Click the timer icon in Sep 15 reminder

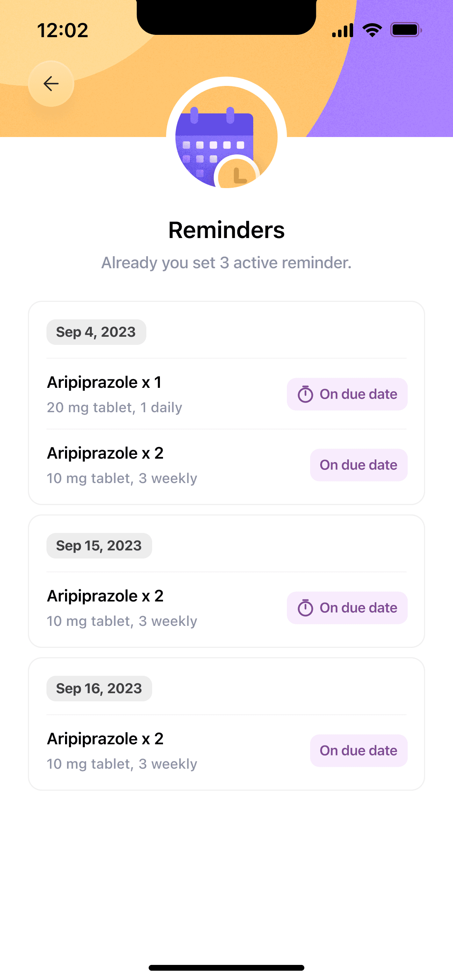pos(305,608)
